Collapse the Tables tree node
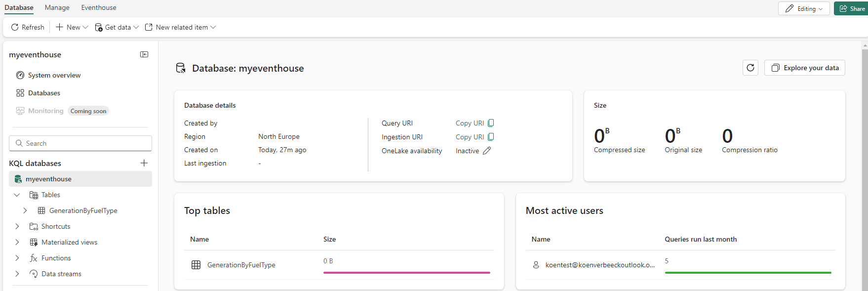 (17, 195)
